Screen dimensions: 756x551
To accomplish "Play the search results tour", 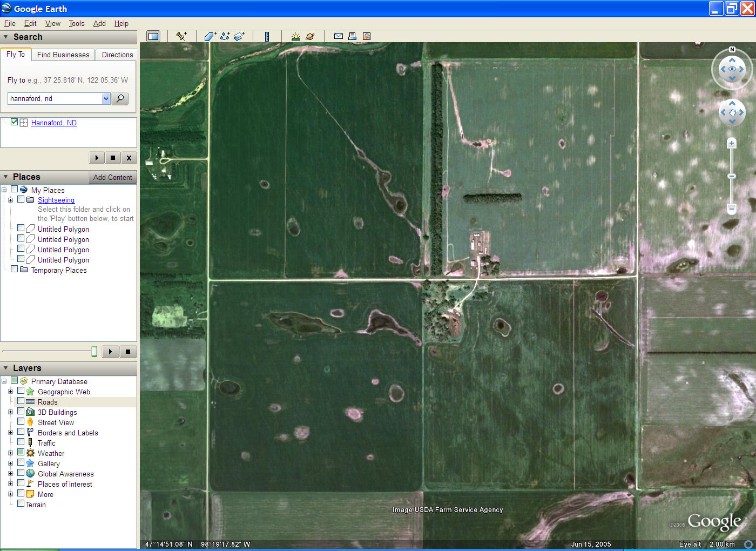I will [97, 158].
